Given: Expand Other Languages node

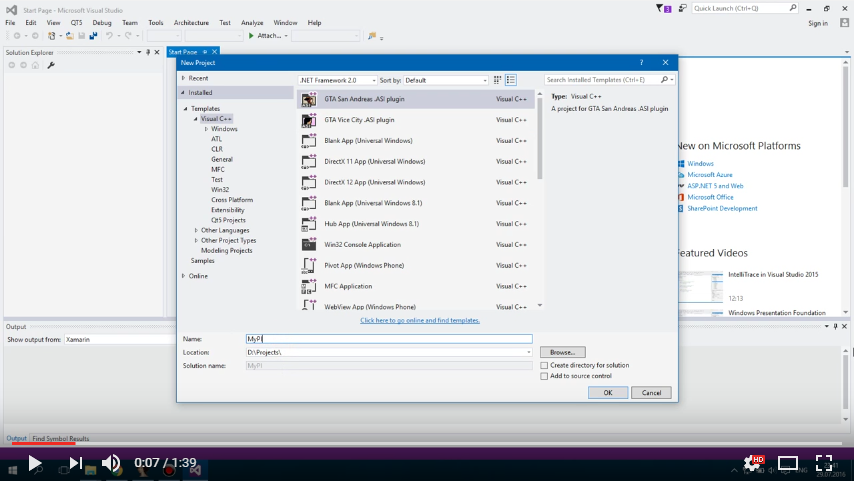Looking at the screenshot, I should coord(196,230).
